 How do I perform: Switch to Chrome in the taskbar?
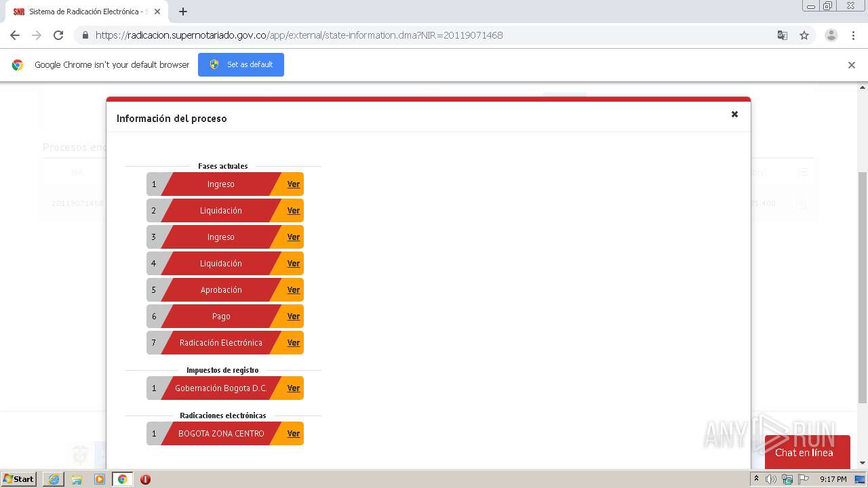(x=123, y=479)
